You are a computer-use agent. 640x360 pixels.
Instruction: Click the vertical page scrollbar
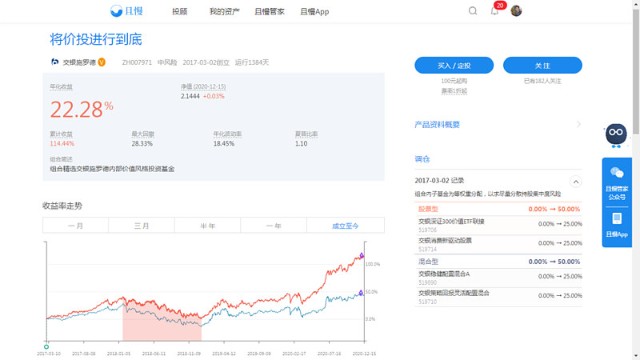pos(636,71)
